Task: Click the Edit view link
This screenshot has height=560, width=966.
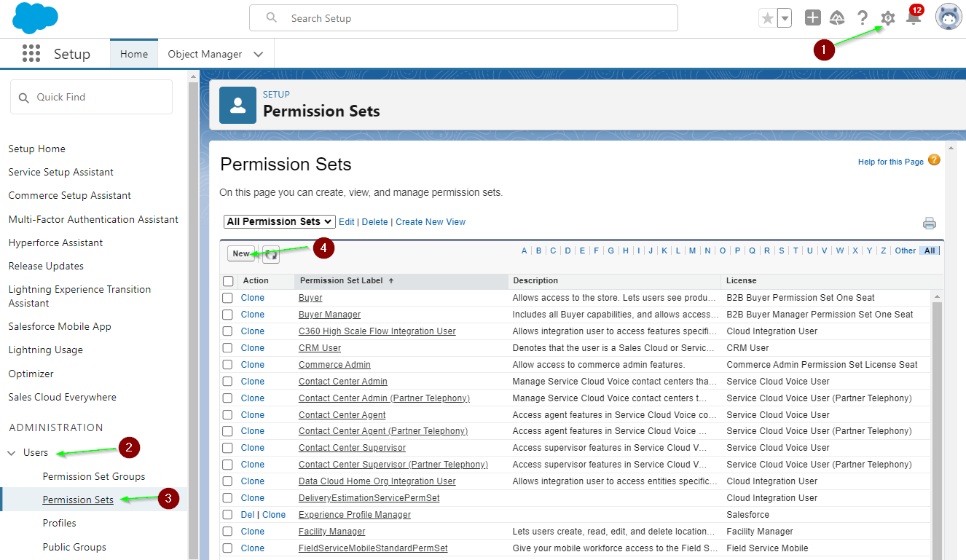Action: click(x=347, y=222)
